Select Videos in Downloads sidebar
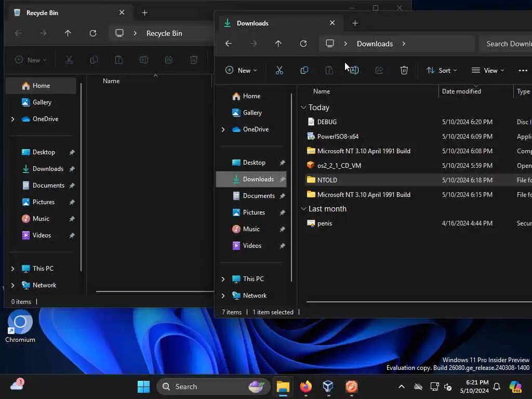 (252, 246)
